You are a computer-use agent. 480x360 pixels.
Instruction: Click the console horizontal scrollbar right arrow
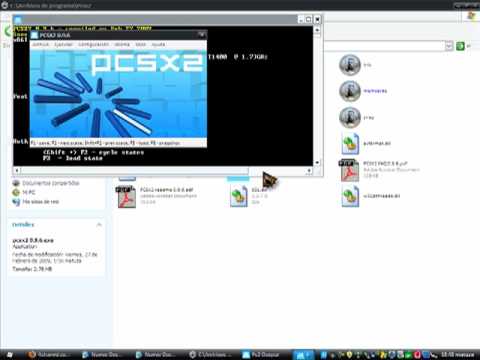coord(309,171)
